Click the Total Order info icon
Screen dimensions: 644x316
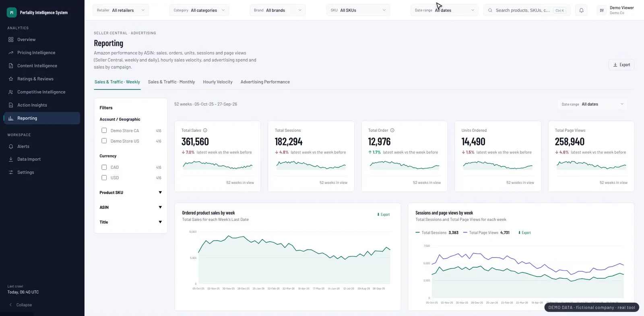[x=392, y=131]
